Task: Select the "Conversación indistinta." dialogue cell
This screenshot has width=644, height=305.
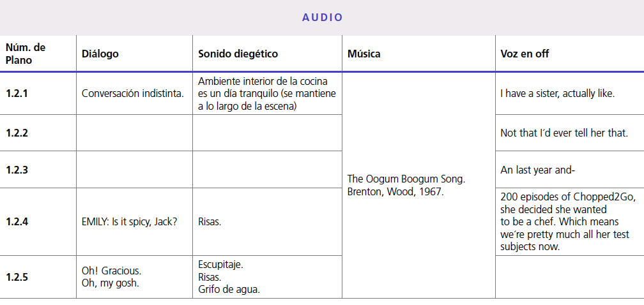Action: [x=133, y=93]
